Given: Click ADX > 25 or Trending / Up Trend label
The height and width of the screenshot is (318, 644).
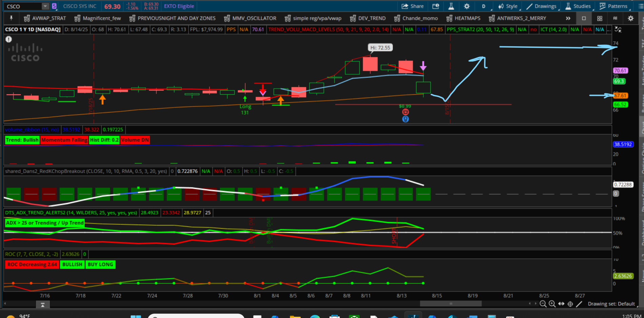Looking at the screenshot, I should point(45,223).
